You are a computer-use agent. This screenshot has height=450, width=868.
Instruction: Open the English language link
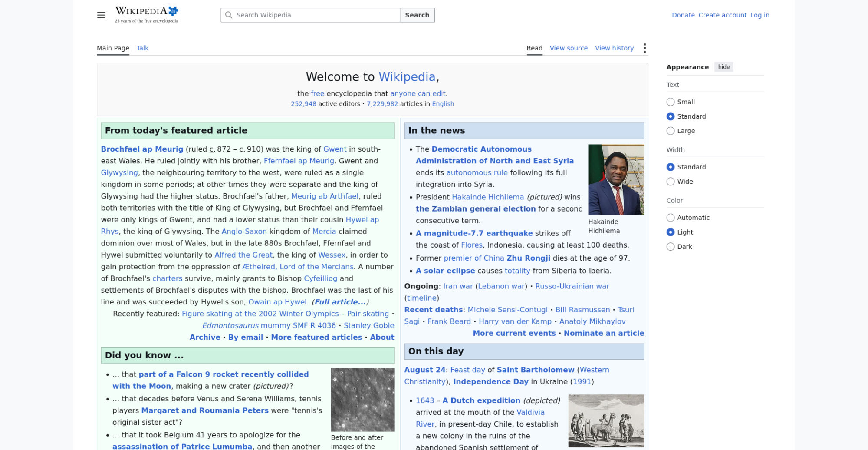(x=443, y=104)
